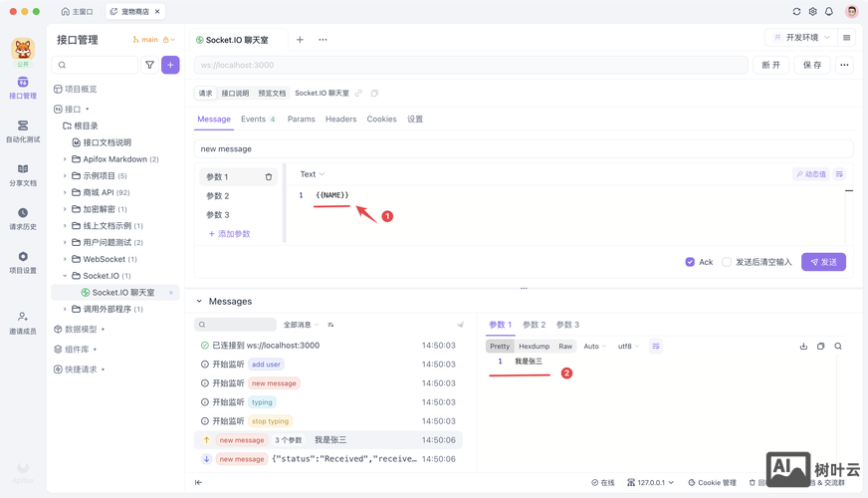
Task: Open 项目设置 in the left sidebar
Action: (x=23, y=263)
